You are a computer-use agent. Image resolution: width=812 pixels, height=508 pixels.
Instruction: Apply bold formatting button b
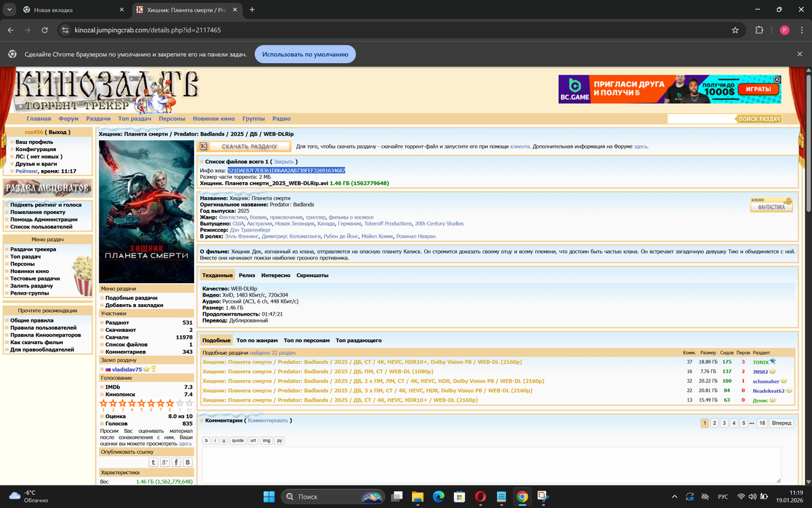pyautogui.click(x=207, y=440)
